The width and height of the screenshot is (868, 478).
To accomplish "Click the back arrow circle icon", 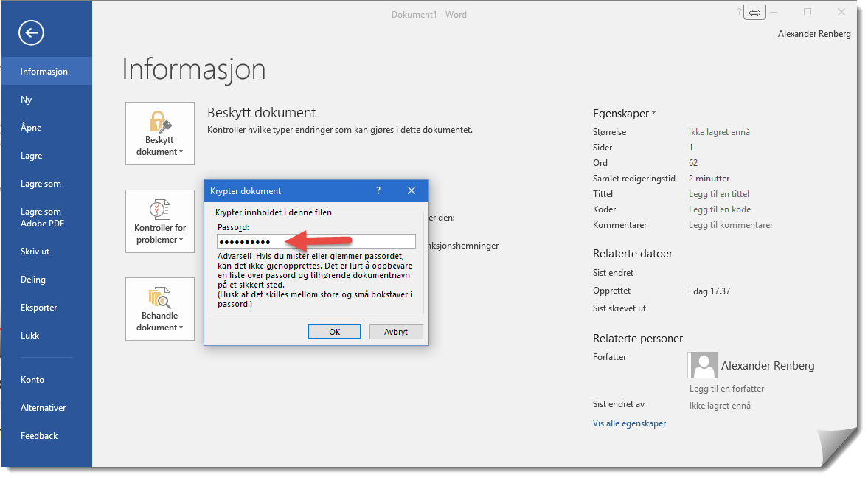I will point(32,32).
